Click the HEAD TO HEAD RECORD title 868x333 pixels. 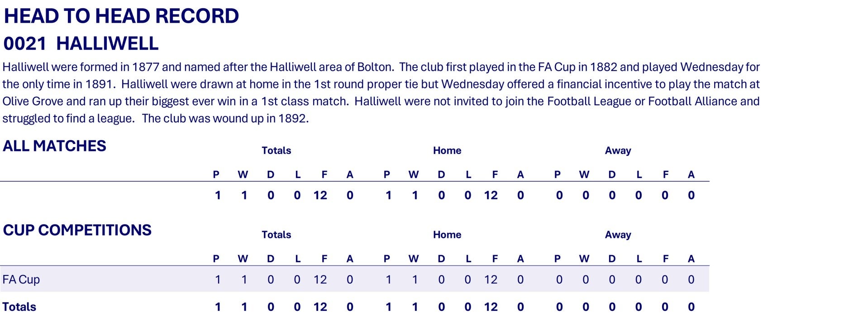121,16
